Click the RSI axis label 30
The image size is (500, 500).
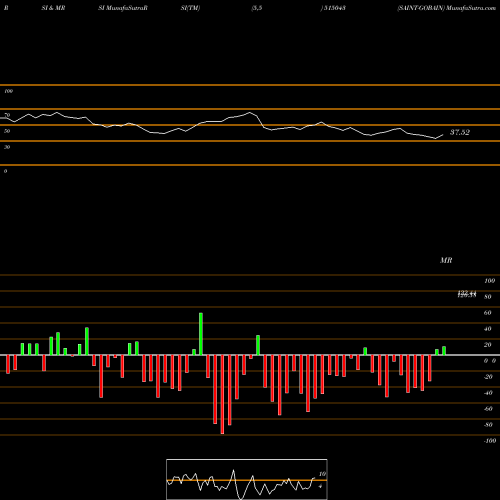tap(7, 147)
